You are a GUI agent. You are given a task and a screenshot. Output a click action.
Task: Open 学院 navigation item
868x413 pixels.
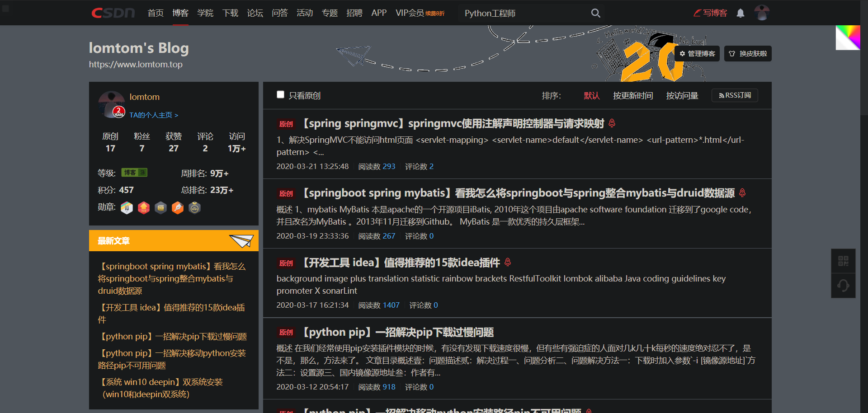point(205,13)
